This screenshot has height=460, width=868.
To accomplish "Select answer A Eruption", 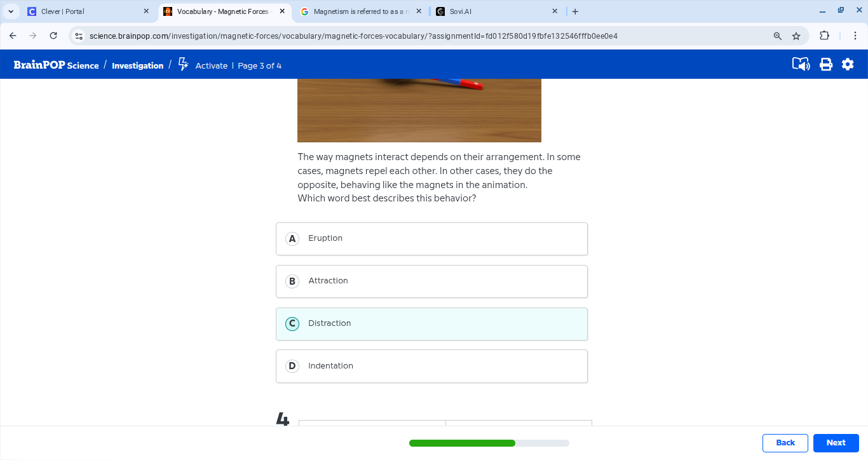I will 431,239.
